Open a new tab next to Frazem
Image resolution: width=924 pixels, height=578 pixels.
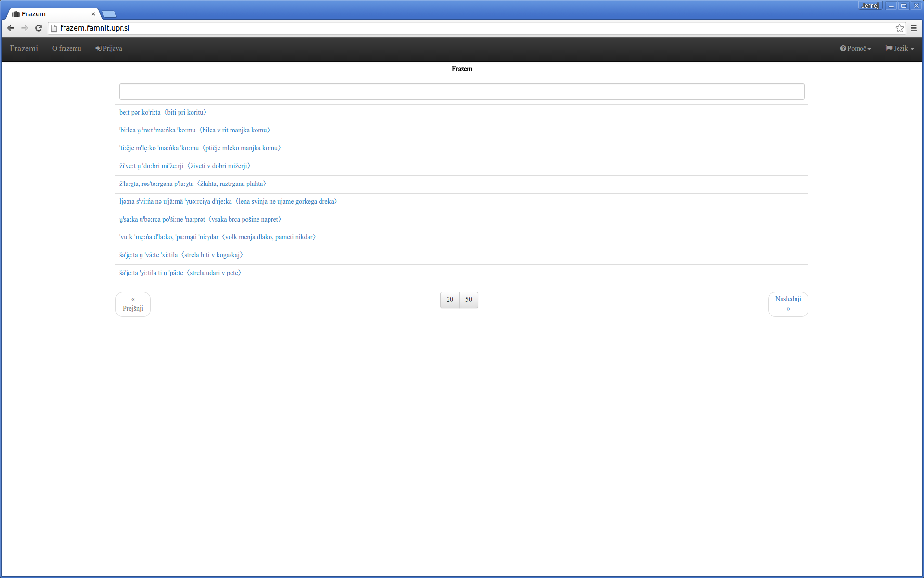coord(109,14)
